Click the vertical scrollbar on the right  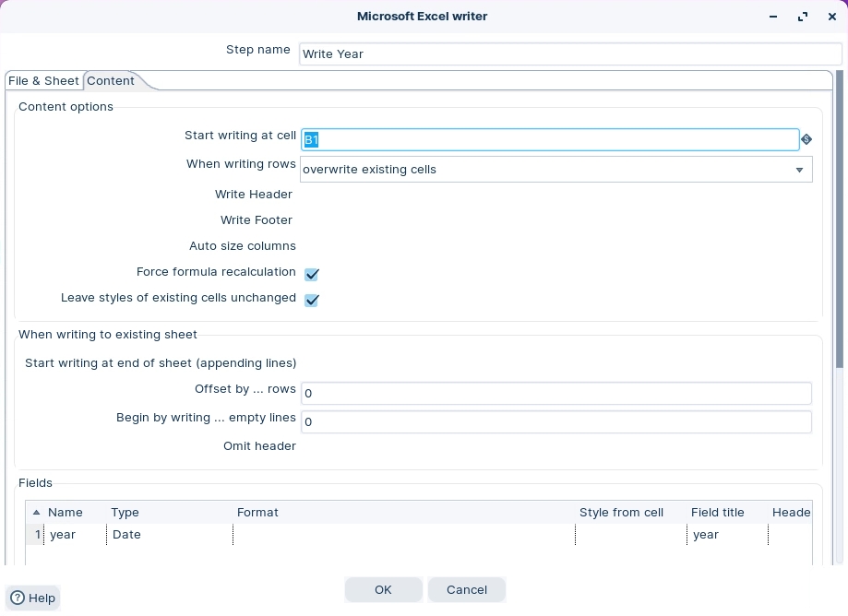click(839, 221)
